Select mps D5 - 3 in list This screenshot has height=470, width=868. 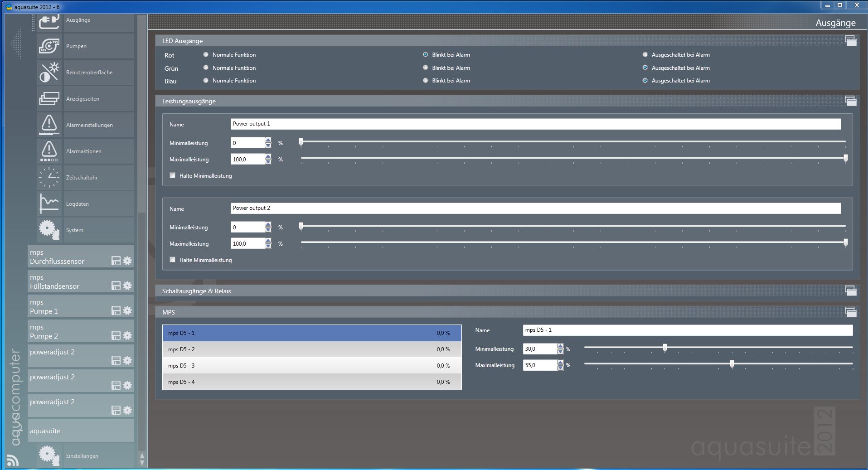click(x=312, y=366)
